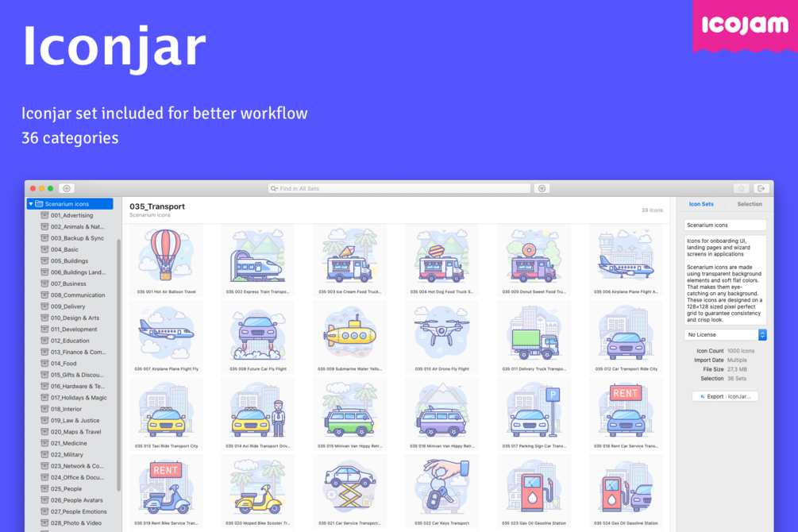Select the 035 014 taxi with driver icon
Image resolution: width=798 pixels, height=532 pixels.
click(258, 414)
